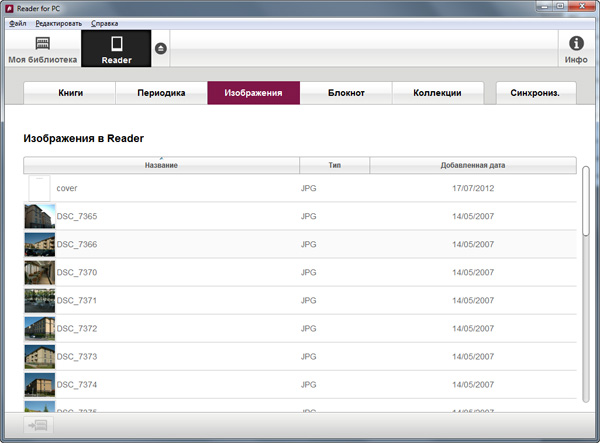Sort by Добавленная дата column header

coord(472,165)
